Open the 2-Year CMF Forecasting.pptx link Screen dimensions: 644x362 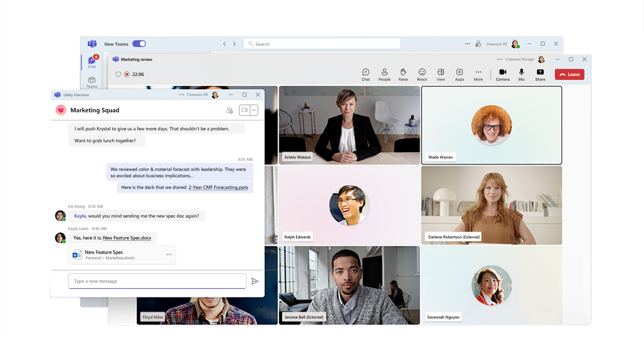tap(218, 187)
